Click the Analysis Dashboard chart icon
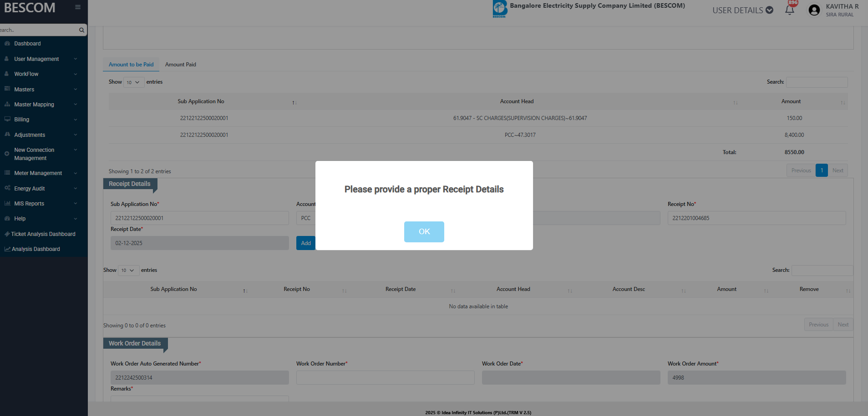The height and width of the screenshot is (416, 868). (7, 249)
